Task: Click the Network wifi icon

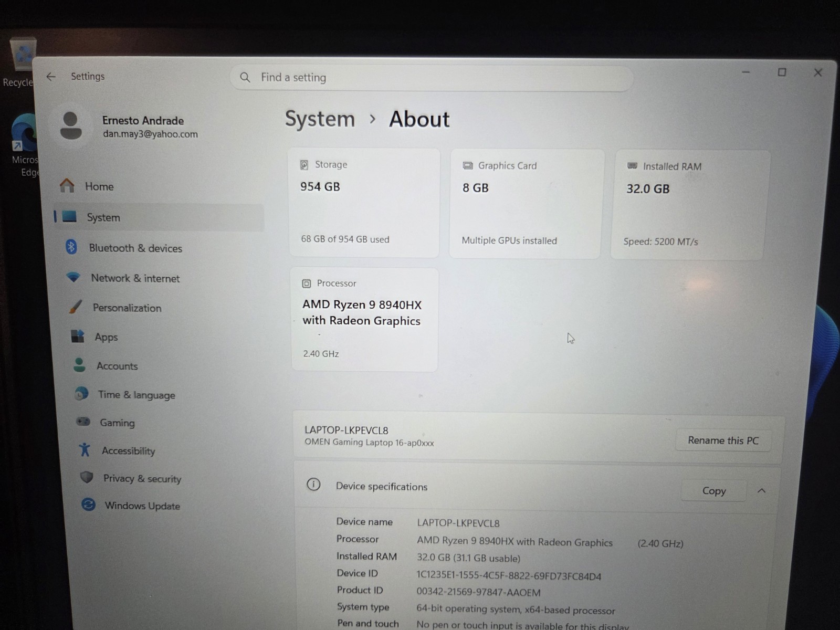Action: tap(73, 277)
